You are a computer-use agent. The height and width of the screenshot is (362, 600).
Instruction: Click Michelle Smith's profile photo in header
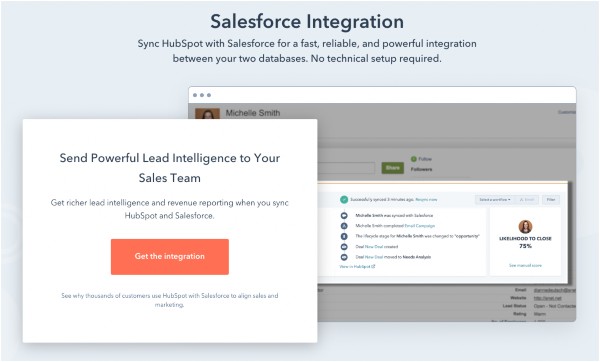[207, 114]
